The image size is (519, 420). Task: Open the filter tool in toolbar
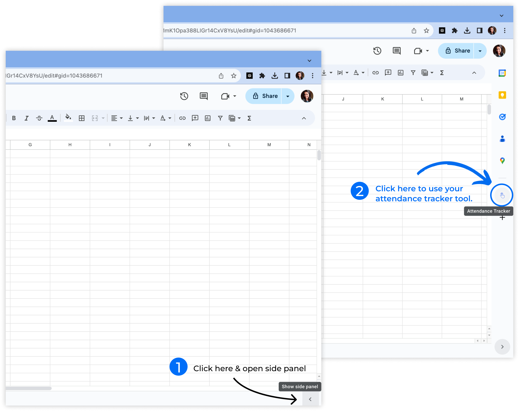click(x=220, y=118)
